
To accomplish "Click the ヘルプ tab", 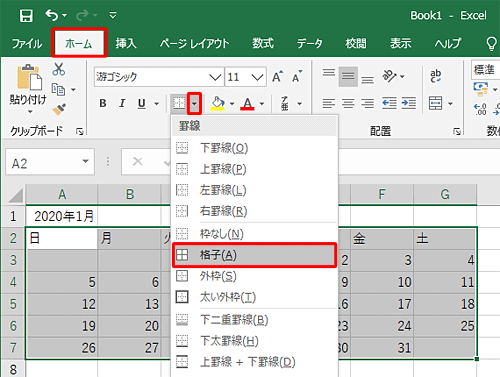I will coord(448,44).
